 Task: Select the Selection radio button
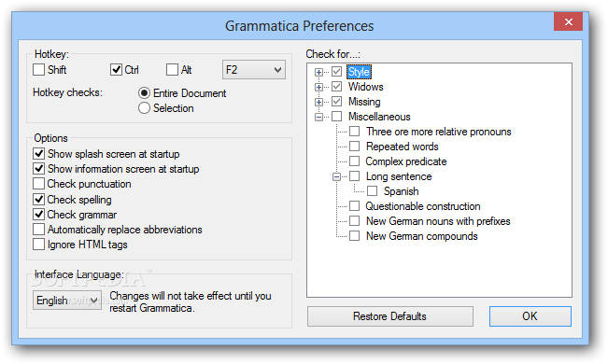pyautogui.click(x=144, y=108)
